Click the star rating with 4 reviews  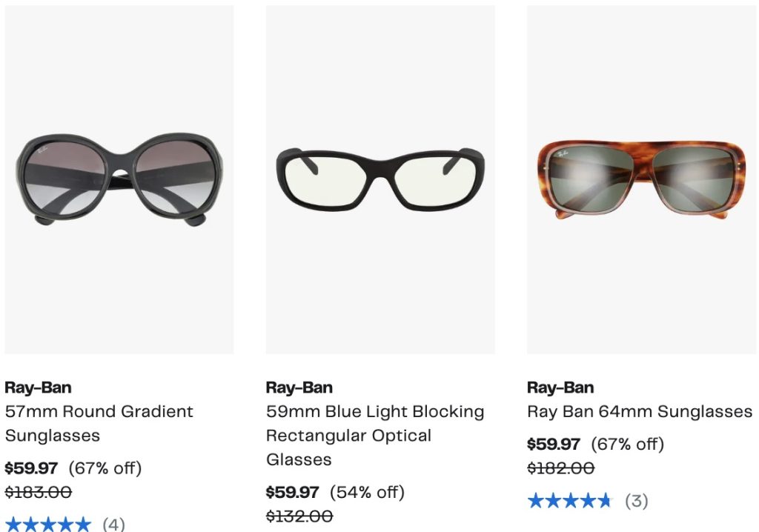click(x=47, y=525)
